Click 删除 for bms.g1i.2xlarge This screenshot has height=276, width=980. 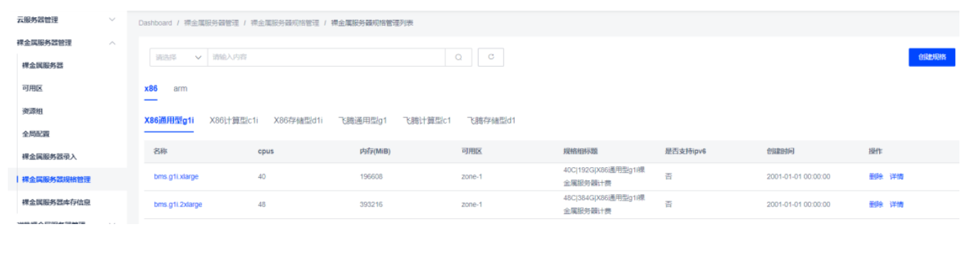click(876, 204)
